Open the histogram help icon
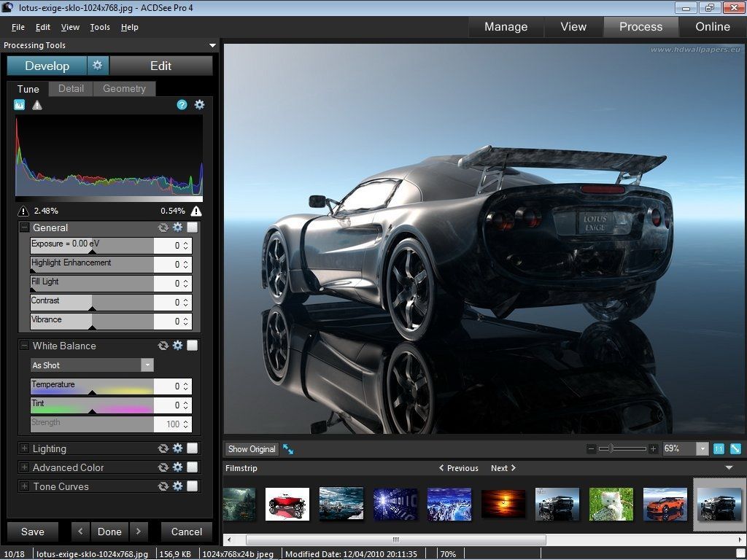Viewport: 747px width, 560px height. [181, 104]
